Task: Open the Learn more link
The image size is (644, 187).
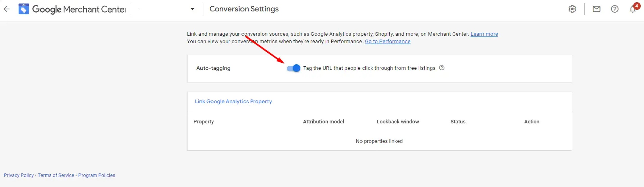Action: [484, 34]
